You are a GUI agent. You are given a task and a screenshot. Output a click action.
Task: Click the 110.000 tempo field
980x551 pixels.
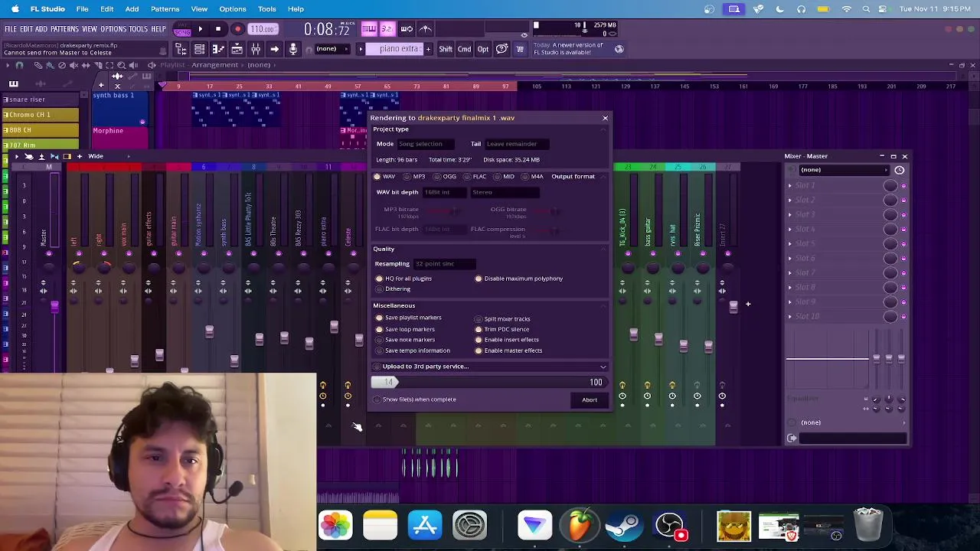pos(263,29)
